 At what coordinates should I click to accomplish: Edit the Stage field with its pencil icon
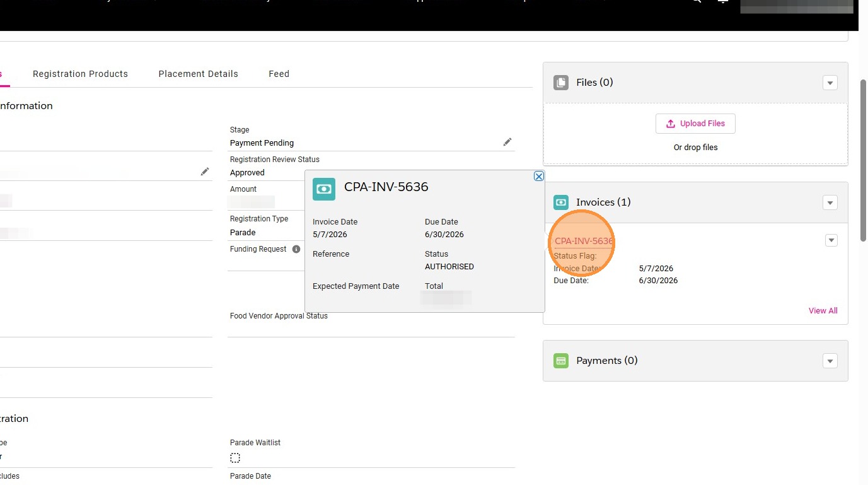coord(507,143)
